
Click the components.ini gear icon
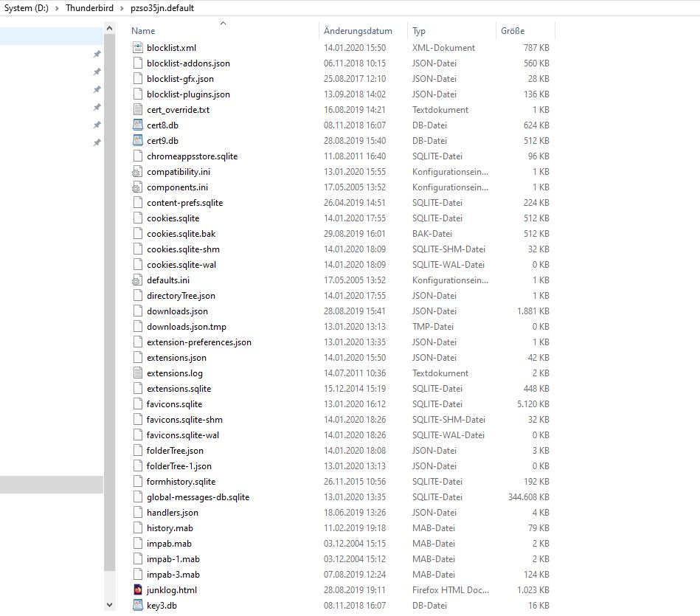[x=137, y=187]
